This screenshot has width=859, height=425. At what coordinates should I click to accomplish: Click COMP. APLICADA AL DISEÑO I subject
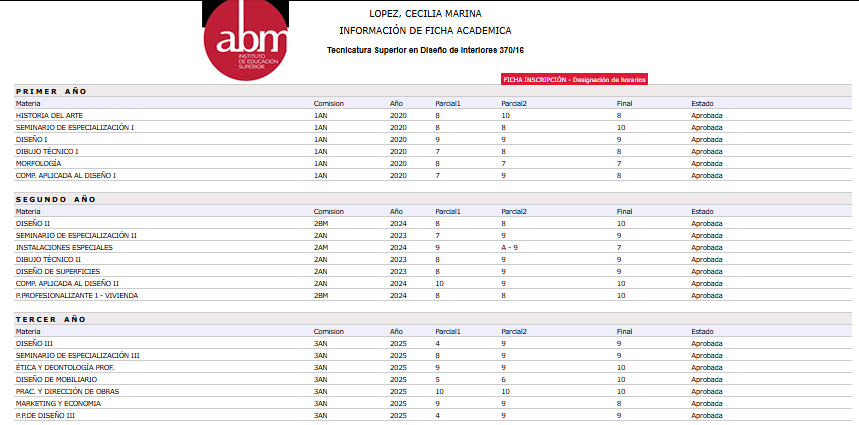66,175
